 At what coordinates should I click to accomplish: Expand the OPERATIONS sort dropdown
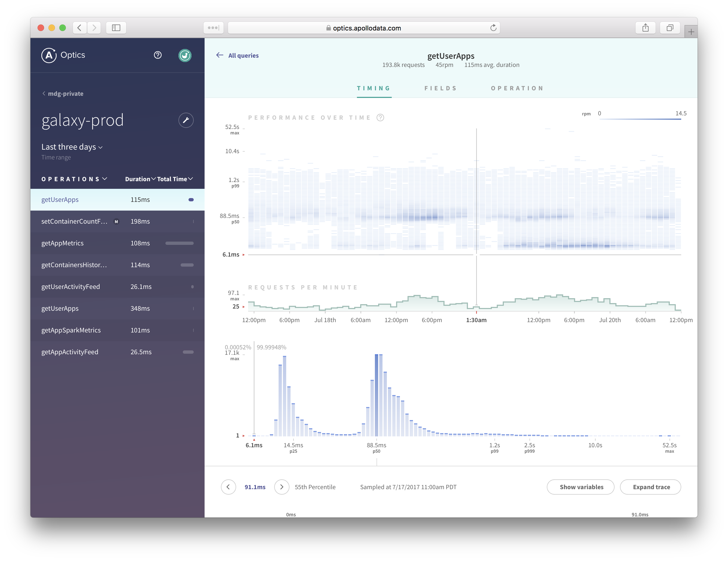click(74, 179)
